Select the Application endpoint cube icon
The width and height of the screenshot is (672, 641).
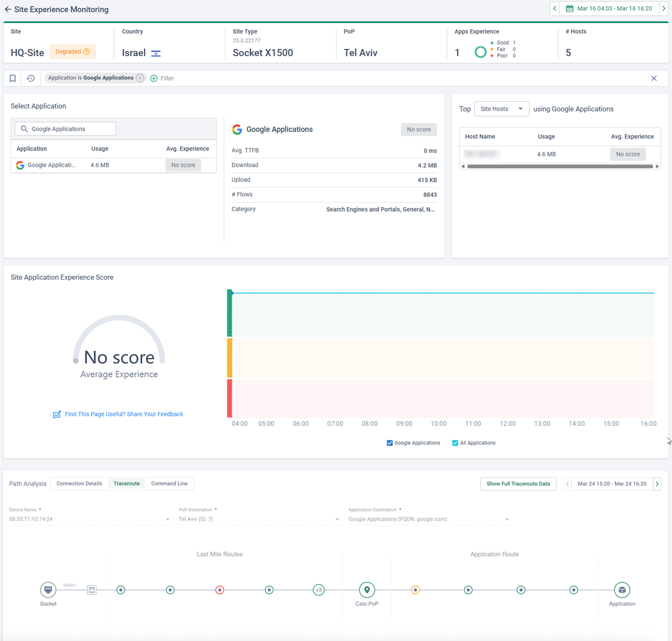click(622, 590)
